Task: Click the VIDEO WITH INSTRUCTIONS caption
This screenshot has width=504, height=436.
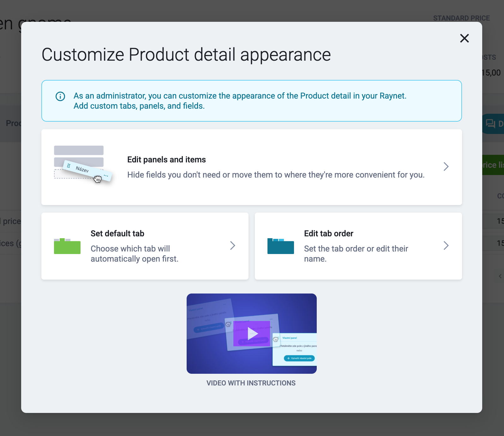Action: click(251, 383)
